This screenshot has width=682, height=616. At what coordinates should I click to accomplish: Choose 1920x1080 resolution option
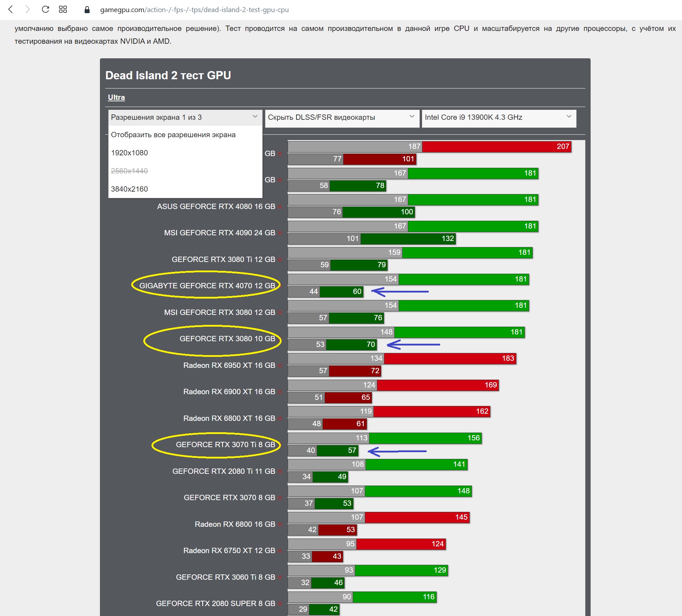coord(185,153)
